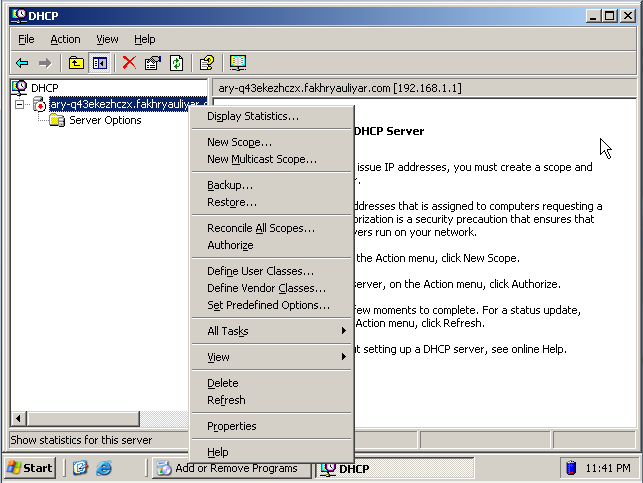Screen dimensions: 643x483
Task: Choose New Scope... from context menu
Action: click(271, 142)
